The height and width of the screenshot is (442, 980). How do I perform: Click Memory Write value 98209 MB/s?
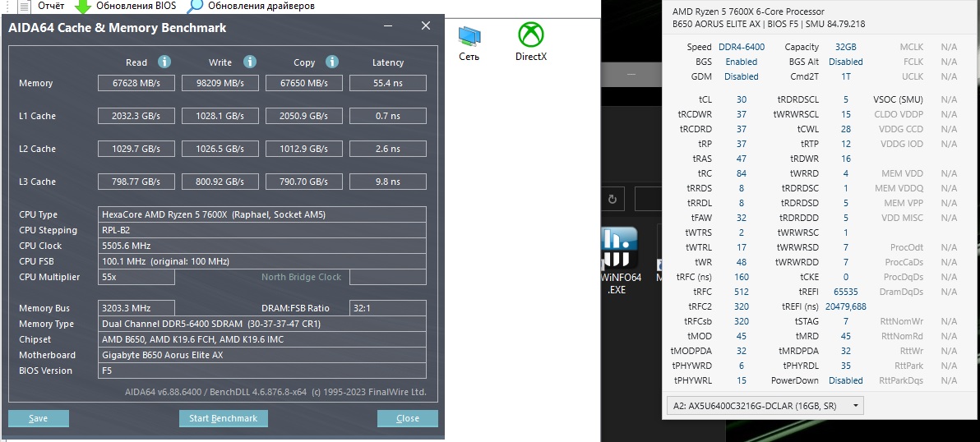click(220, 83)
